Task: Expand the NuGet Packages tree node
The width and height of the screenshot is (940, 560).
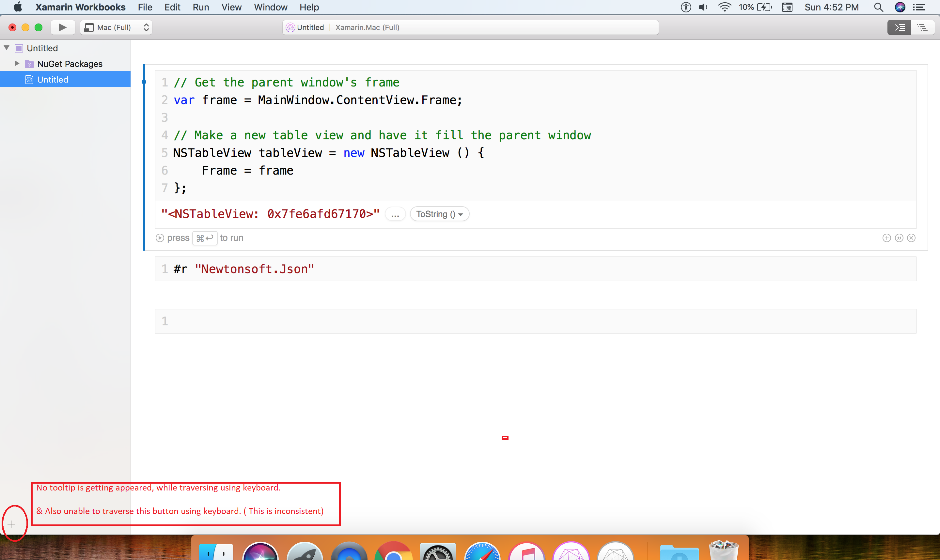Action: (16, 63)
